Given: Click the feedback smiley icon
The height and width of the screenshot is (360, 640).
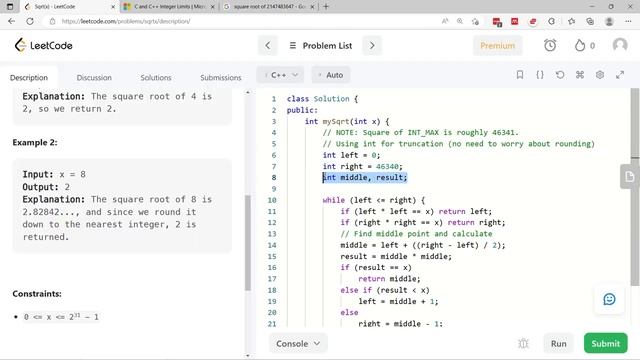Looking at the screenshot, I should [x=609, y=299].
